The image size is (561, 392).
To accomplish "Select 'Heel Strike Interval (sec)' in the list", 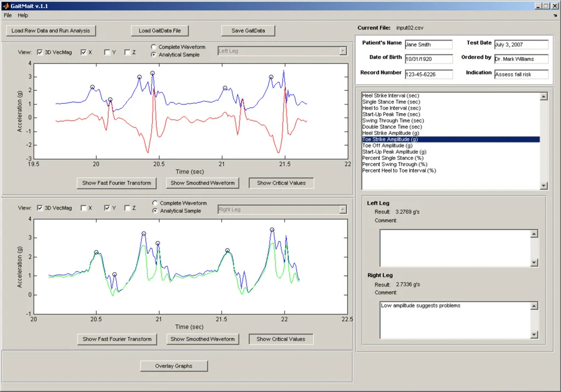I will point(451,95).
